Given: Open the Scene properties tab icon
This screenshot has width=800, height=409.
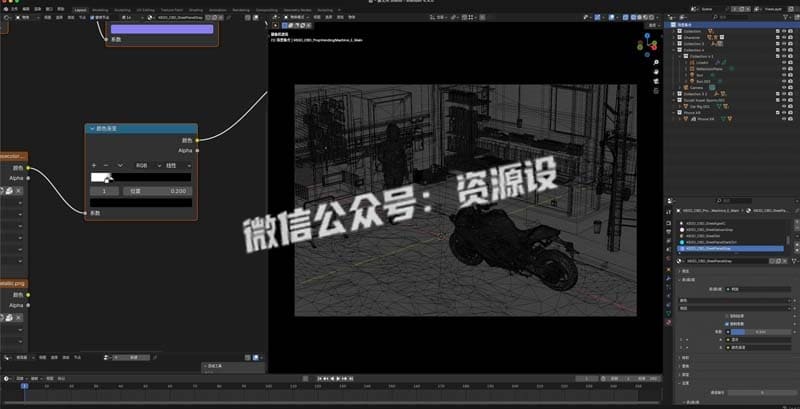Looking at the screenshot, I should (668, 249).
